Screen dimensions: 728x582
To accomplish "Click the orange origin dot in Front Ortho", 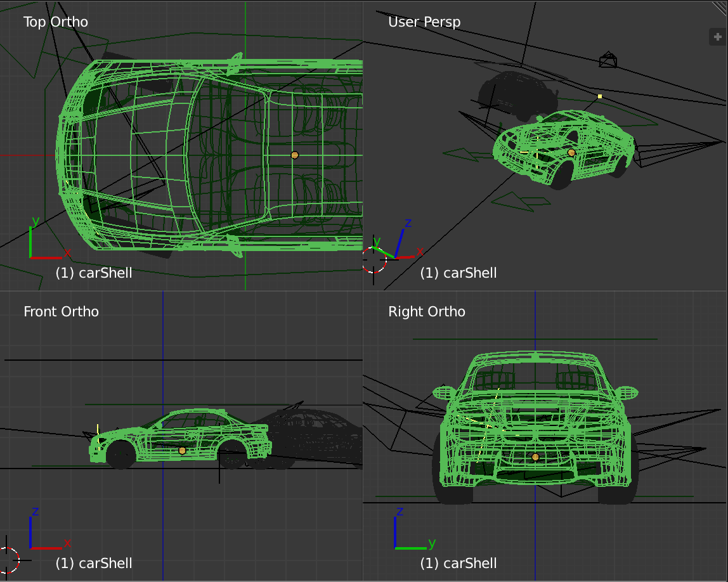I will [183, 450].
